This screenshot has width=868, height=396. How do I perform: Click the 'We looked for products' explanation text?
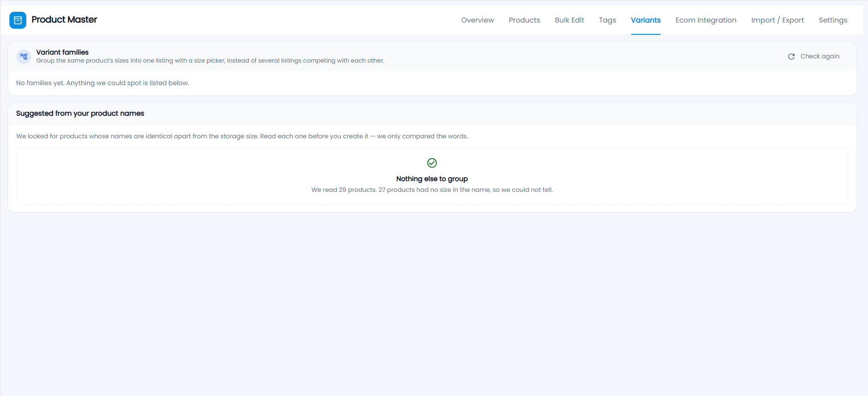242,136
